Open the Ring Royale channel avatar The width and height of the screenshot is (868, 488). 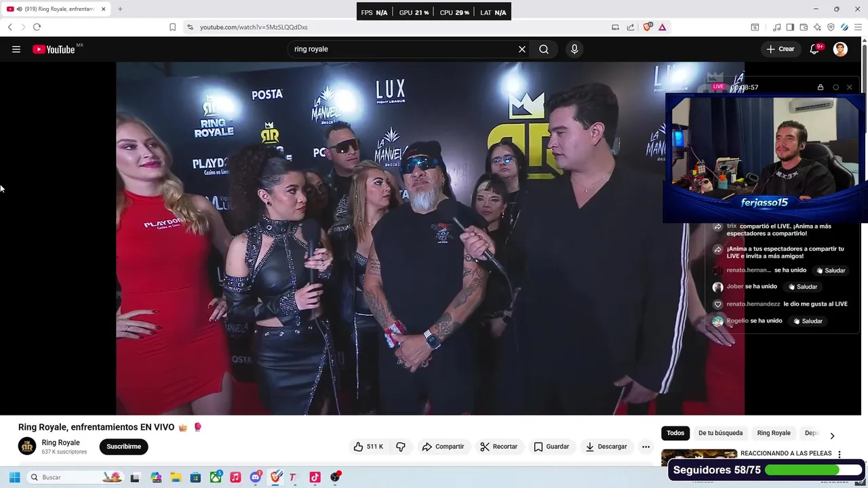tap(27, 446)
